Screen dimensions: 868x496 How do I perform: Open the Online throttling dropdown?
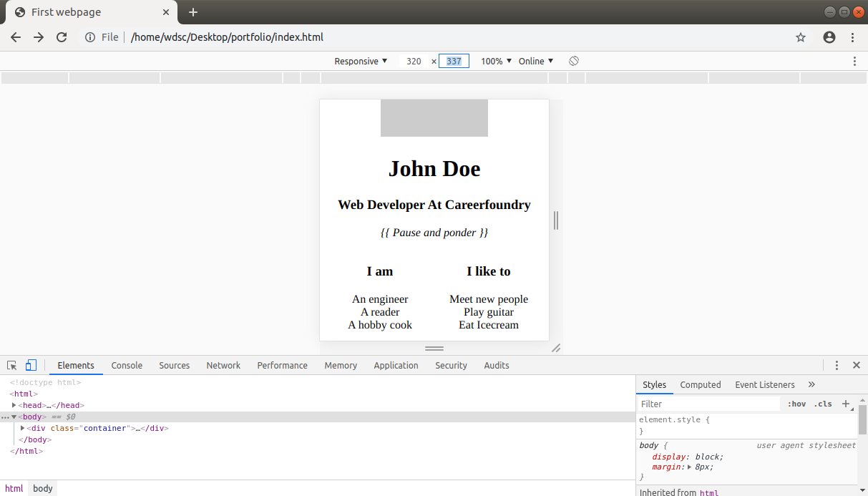[x=536, y=62]
